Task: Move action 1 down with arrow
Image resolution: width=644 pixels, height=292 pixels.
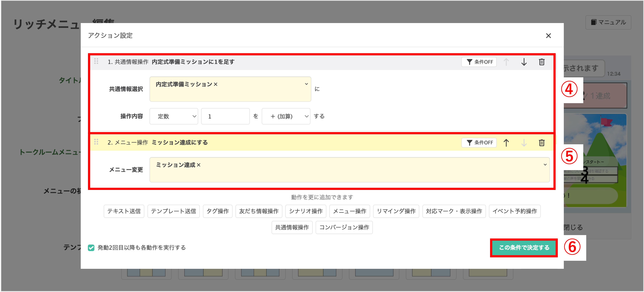Action: tap(524, 62)
